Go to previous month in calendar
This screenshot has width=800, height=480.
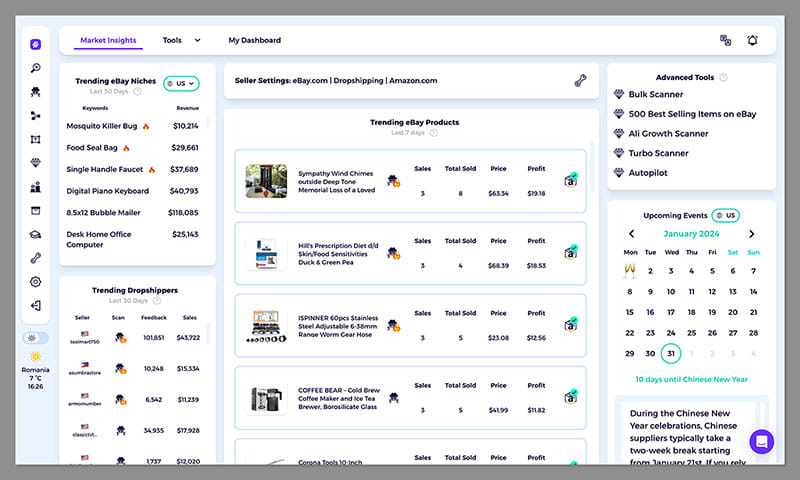[632, 234]
